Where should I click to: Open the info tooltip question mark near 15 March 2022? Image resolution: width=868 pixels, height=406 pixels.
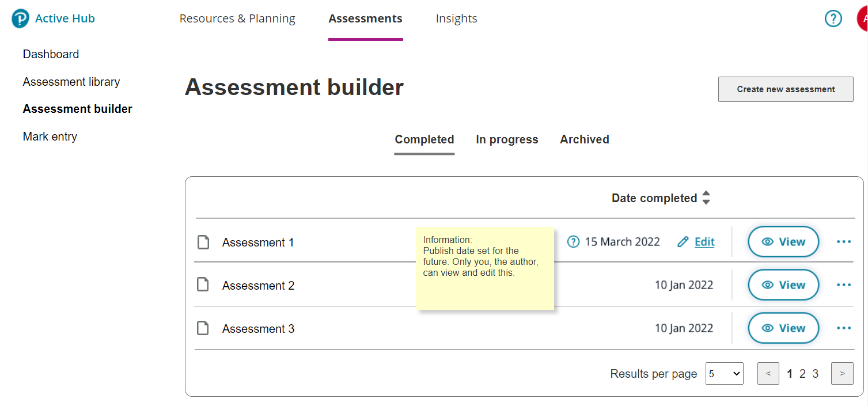[573, 241]
